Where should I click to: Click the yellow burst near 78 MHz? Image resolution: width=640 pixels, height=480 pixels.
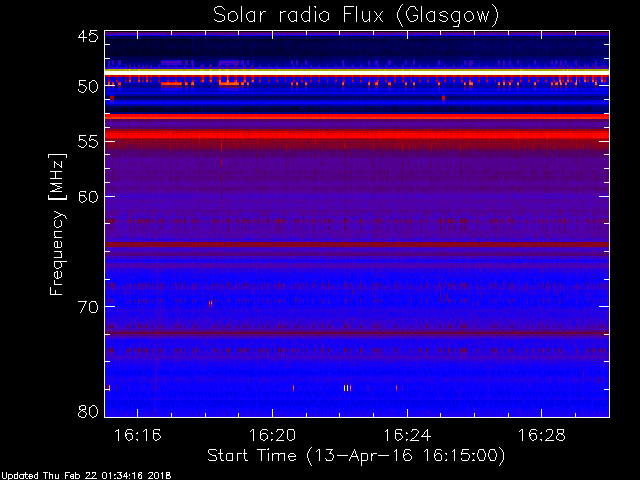click(x=347, y=388)
